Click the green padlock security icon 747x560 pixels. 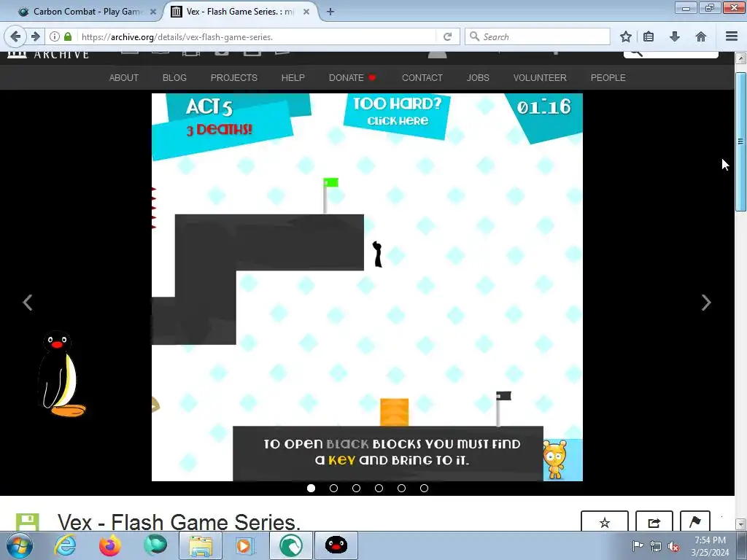[x=68, y=36]
